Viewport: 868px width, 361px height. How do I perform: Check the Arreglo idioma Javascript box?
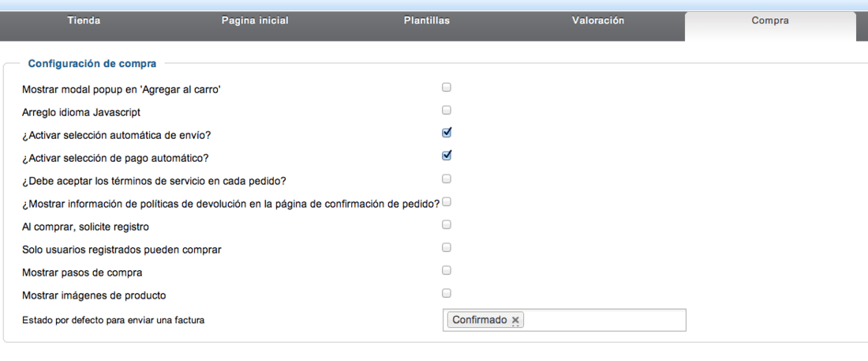[x=447, y=110]
